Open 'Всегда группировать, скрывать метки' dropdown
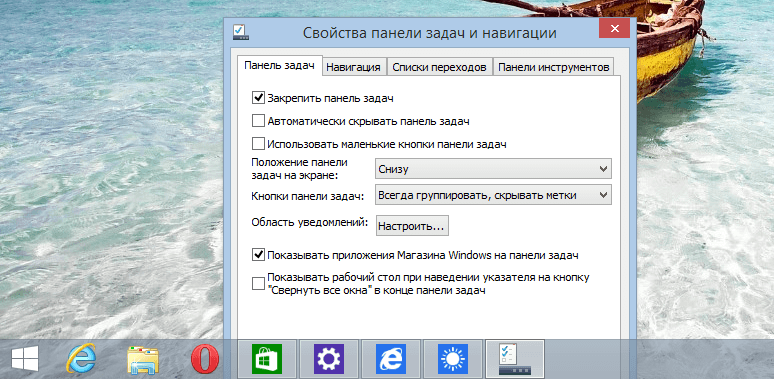Viewport: 774px width, 379px height. [x=493, y=195]
